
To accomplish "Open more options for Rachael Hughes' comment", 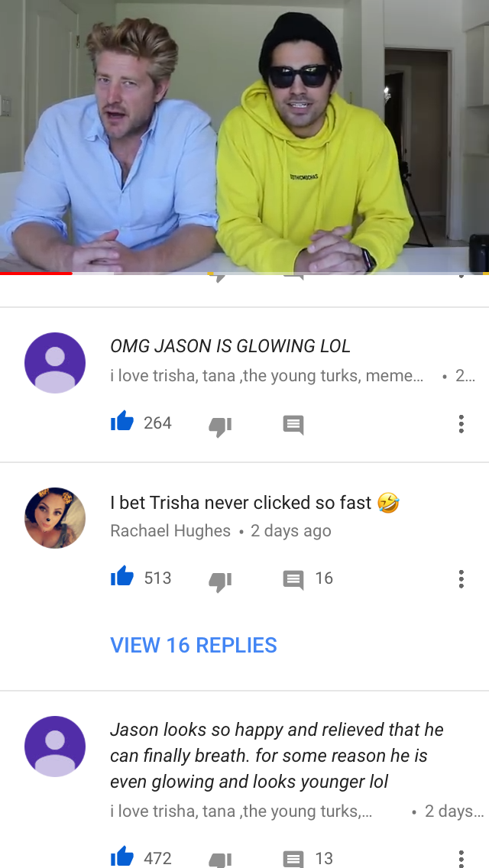I will pos(461,579).
